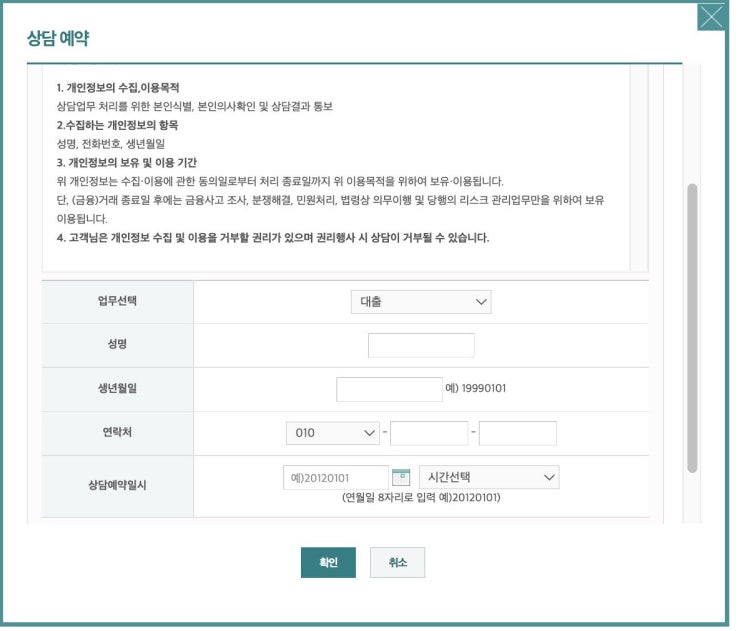
Task: Select the heading 3. 개인정보의 보유 및 이용 기간
Action: click(128, 164)
